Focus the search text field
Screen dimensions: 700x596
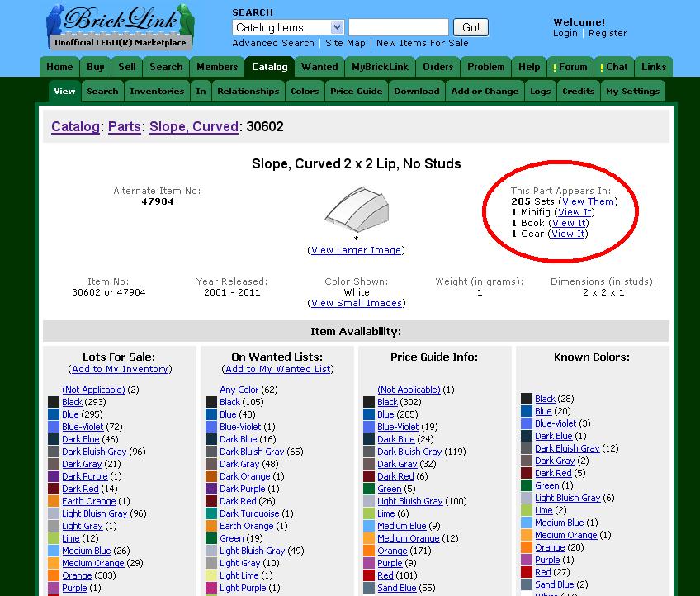pos(398,27)
